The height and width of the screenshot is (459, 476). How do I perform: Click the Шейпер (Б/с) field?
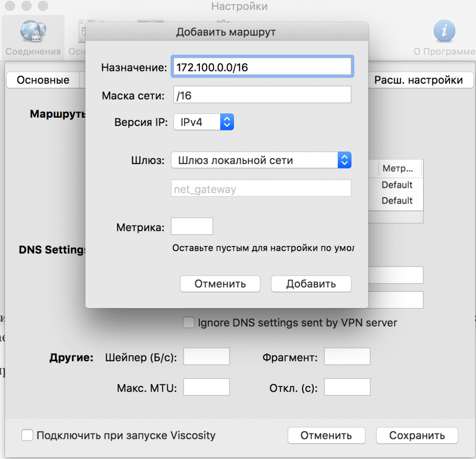206,356
